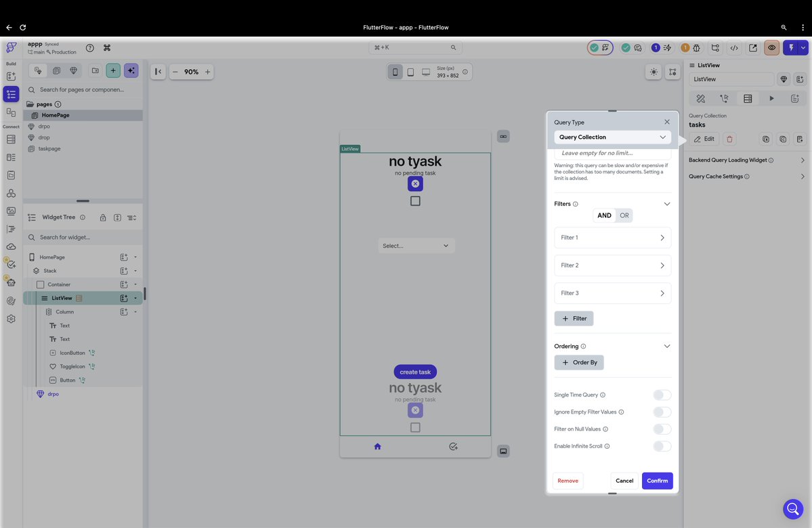Open the developer code view icon
The height and width of the screenshot is (528, 812).
point(734,47)
